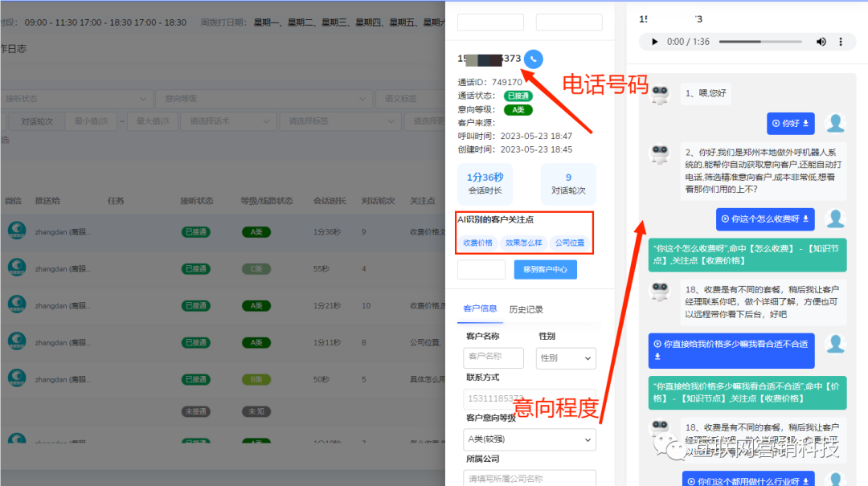The height and width of the screenshot is (486, 868).
Task: Seek along the recording progress bar
Action: 760,42
